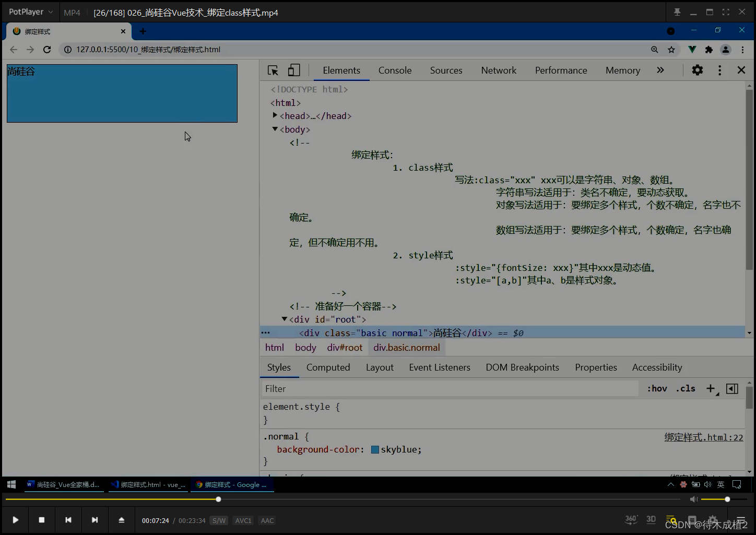
Task: Switch to the Sources tab
Action: [x=446, y=70]
